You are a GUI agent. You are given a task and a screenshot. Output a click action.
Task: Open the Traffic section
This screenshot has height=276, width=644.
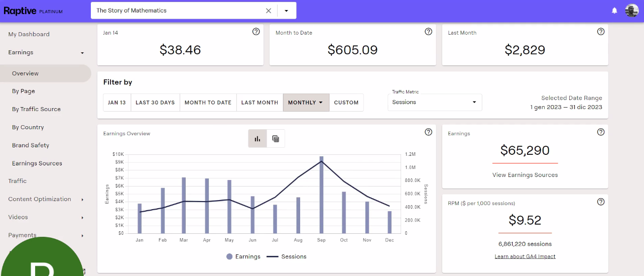coord(18,181)
